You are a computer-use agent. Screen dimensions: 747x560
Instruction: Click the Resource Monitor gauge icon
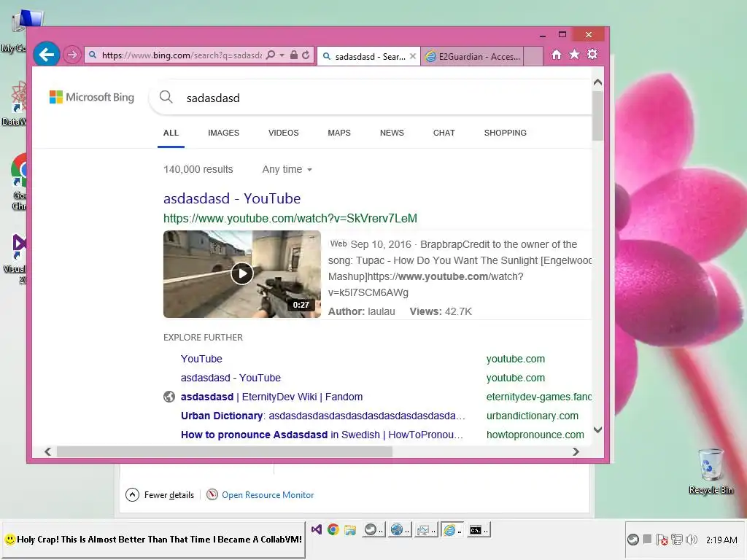(212, 495)
